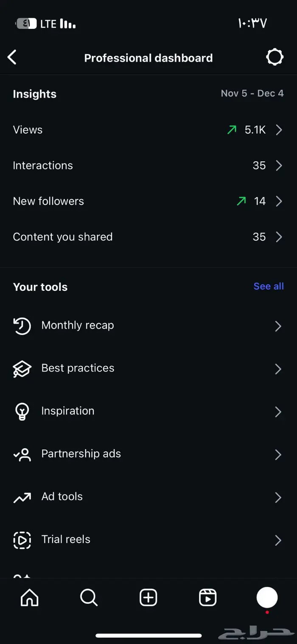This screenshot has height=644, width=297.
Task: Select Ad tools from Your tools
Action: 62,496
